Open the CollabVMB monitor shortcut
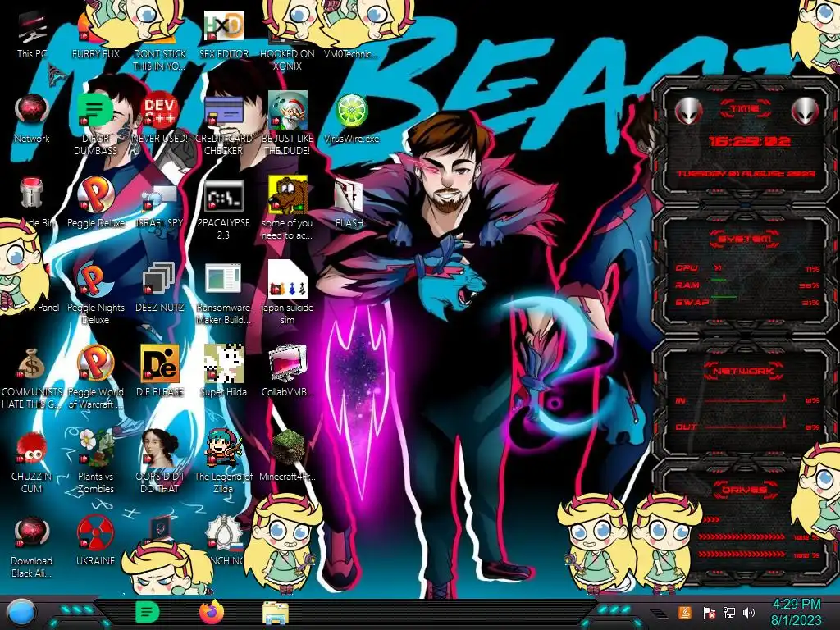The width and height of the screenshot is (840, 630). tap(287, 371)
